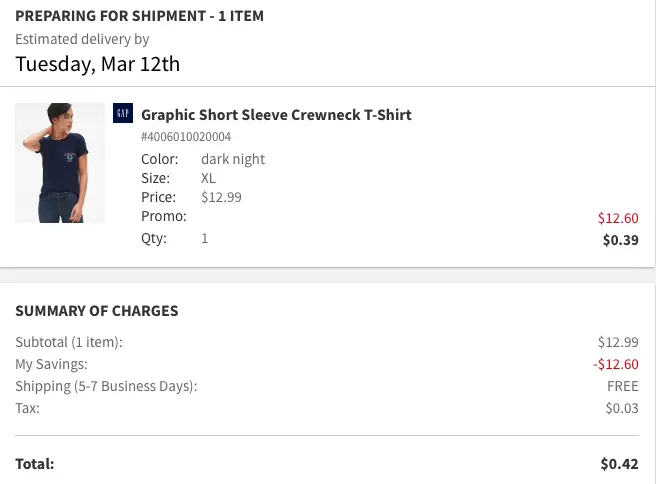This screenshot has height=484, width=656.
Task: Click the Preparing for Shipment heading
Action: tap(140, 16)
